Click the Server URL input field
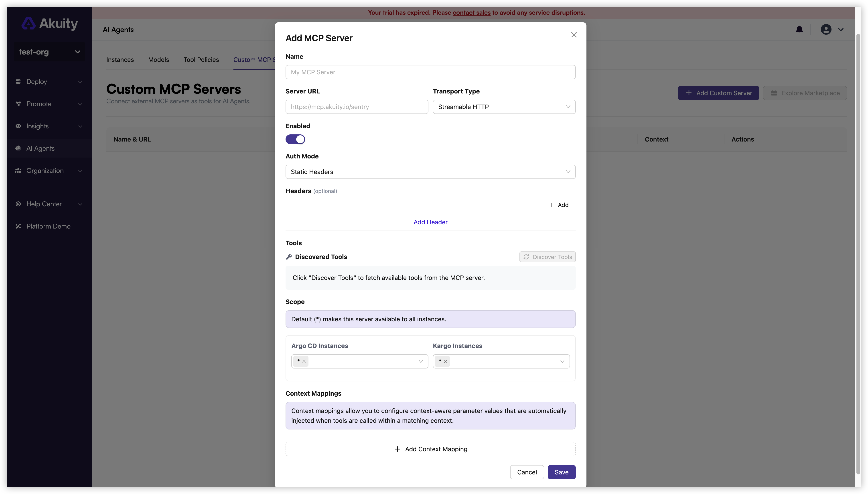The width and height of the screenshot is (868, 494). pyautogui.click(x=357, y=107)
